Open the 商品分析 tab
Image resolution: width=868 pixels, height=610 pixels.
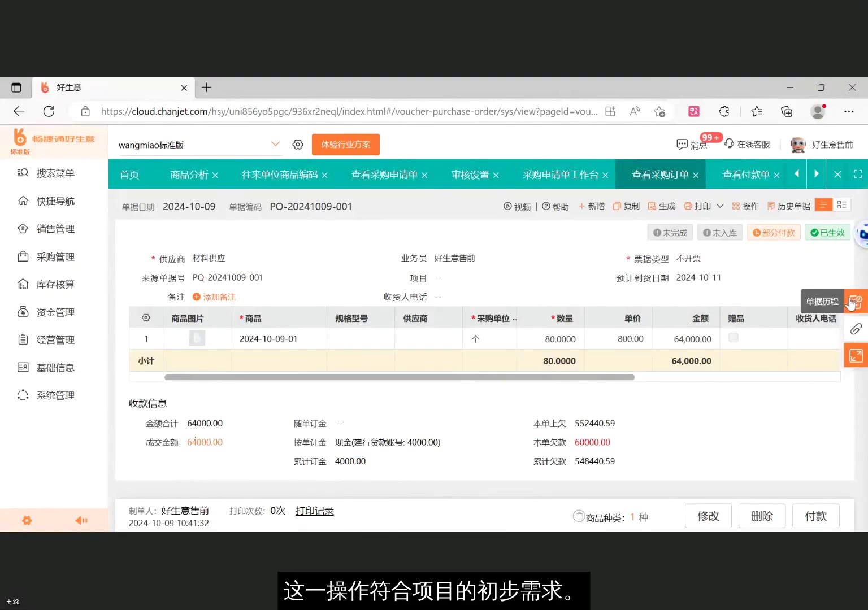(188, 175)
